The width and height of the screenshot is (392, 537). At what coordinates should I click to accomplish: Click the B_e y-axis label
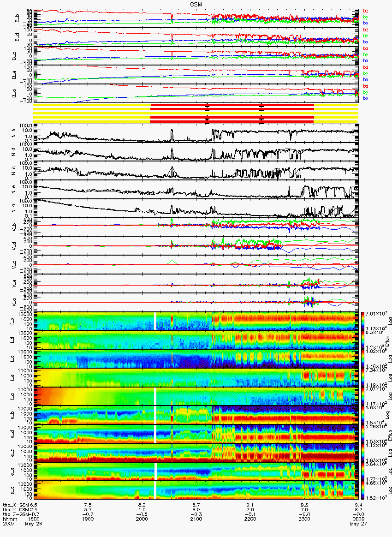pyautogui.click(x=14, y=75)
